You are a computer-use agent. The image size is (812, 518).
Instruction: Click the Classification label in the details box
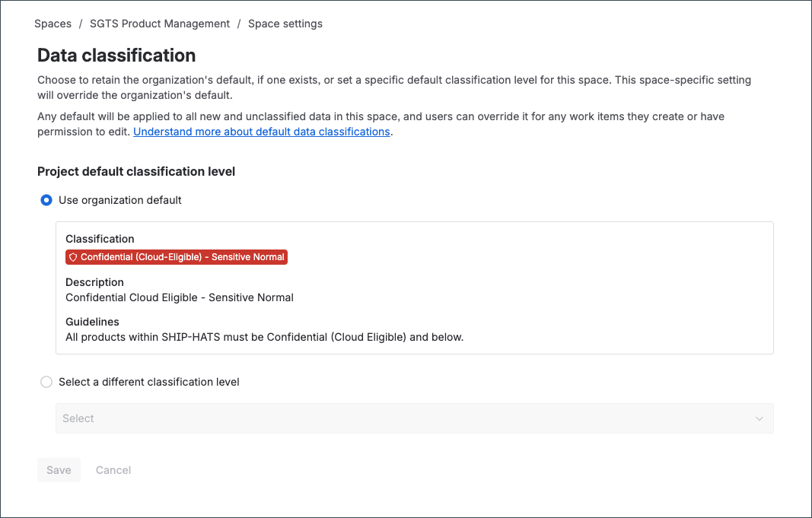click(100, 239)
